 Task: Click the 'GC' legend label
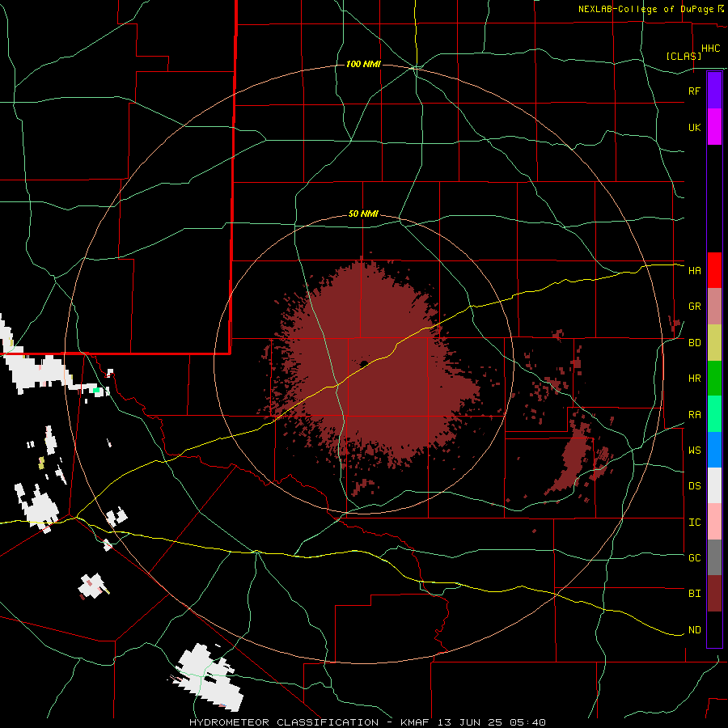[x=694, y=558]
